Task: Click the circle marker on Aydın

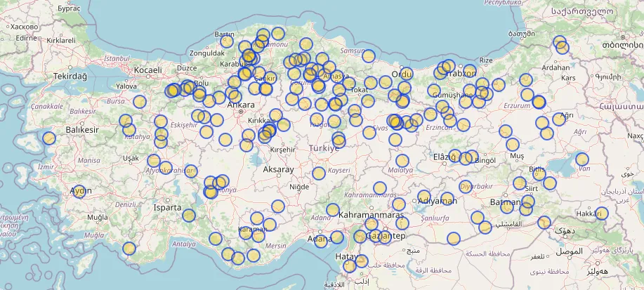Action: [x=79, y=191]
